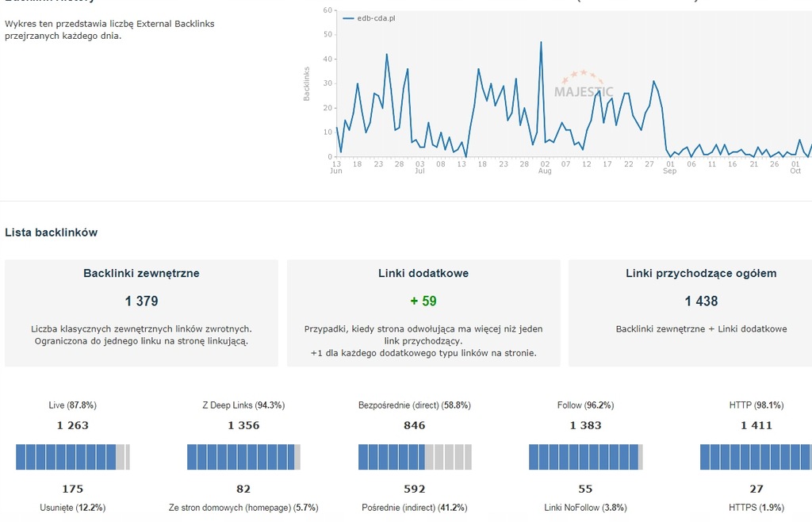Click the Live progress bar
The width and height of the screenshot is (812, 522).
72,457
